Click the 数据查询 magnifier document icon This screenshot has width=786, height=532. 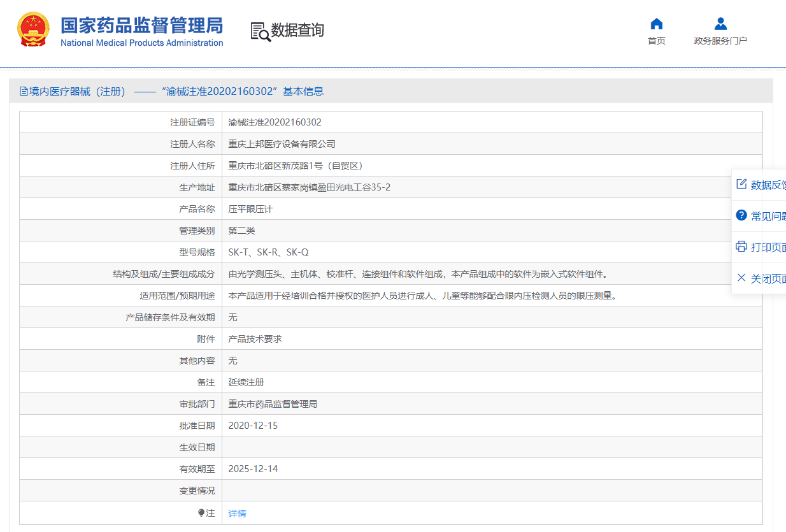click(261, 32)
